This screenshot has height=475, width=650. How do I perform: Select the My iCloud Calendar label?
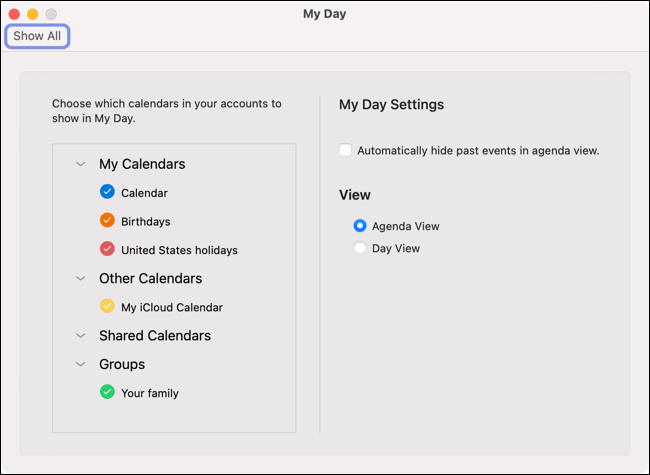click(172, 307)
